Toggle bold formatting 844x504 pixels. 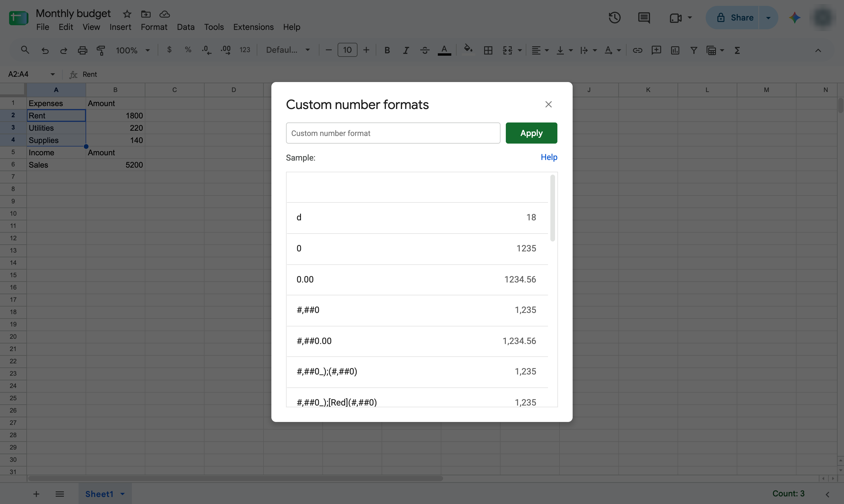click(x=387, y=50)
